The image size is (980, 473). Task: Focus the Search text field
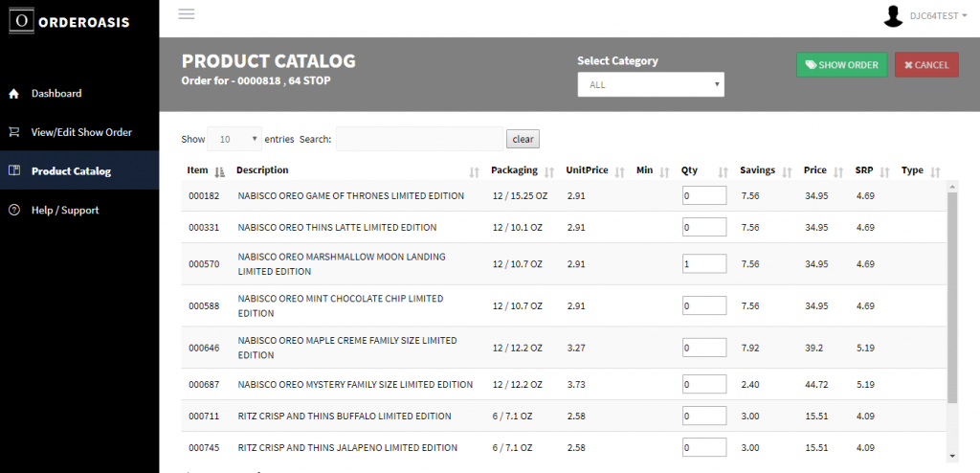click(x=419, y=139)
